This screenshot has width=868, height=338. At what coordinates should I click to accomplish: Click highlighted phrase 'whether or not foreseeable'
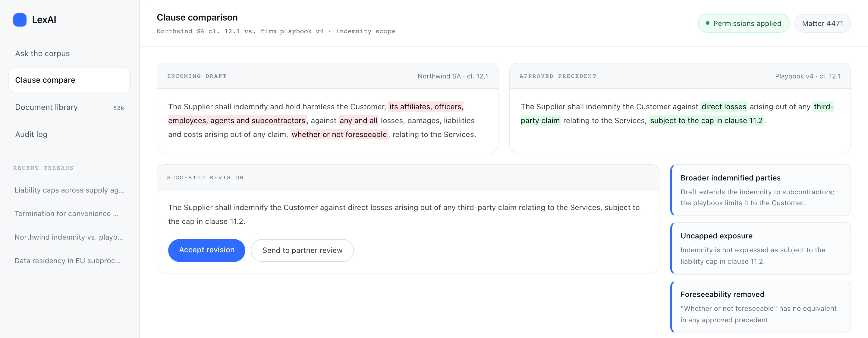(339, 134)
